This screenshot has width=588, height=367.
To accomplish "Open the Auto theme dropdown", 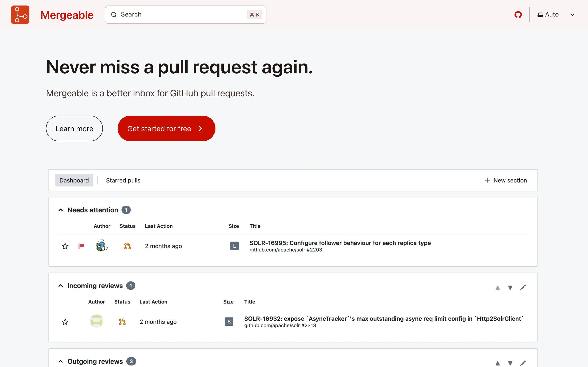I will coord(556,14).
